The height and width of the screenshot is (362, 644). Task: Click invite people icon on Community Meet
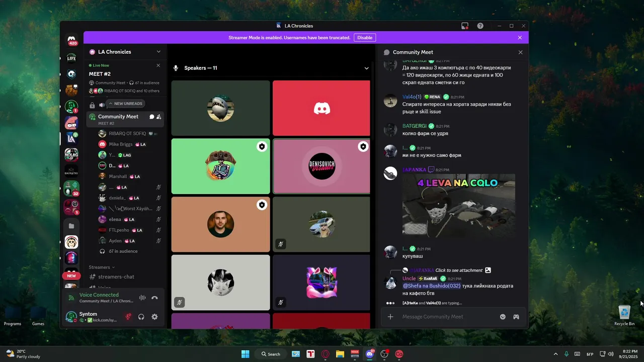point(159,117)
